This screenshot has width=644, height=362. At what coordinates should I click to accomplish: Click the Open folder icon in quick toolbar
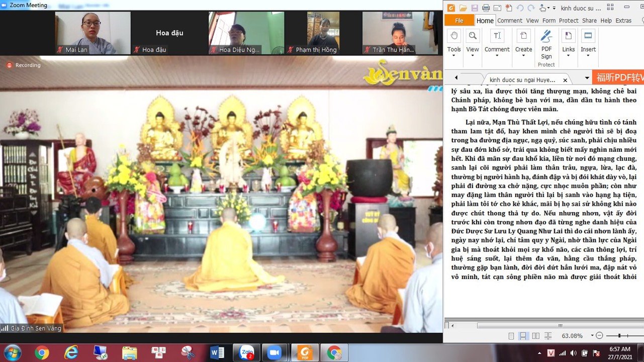pyautogui.click(x=463, y=8)
